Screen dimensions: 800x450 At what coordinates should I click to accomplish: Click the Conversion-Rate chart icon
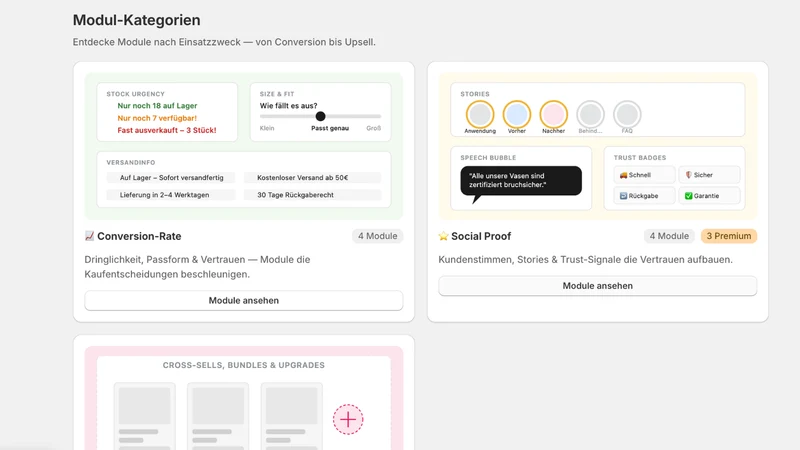(x=89, y=236)
